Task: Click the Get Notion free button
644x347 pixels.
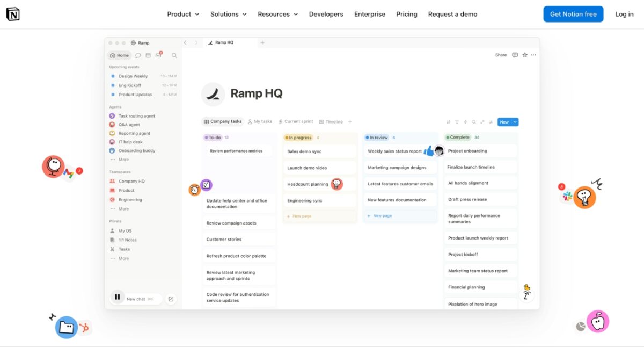Action: [573, 14]
